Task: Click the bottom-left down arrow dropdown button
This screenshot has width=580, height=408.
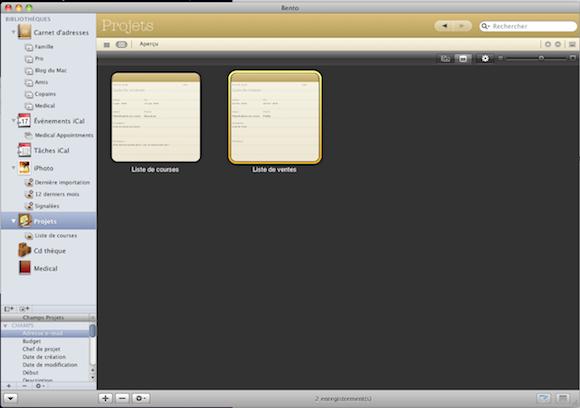Action: tap(10, 398)
